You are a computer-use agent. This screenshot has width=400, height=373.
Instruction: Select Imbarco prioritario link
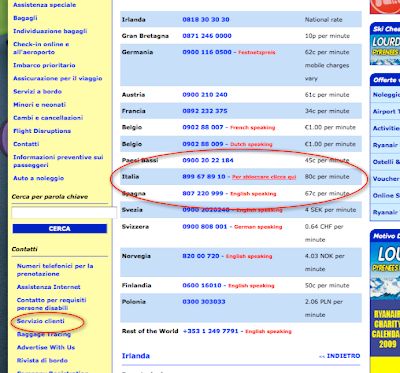point(44,65)
